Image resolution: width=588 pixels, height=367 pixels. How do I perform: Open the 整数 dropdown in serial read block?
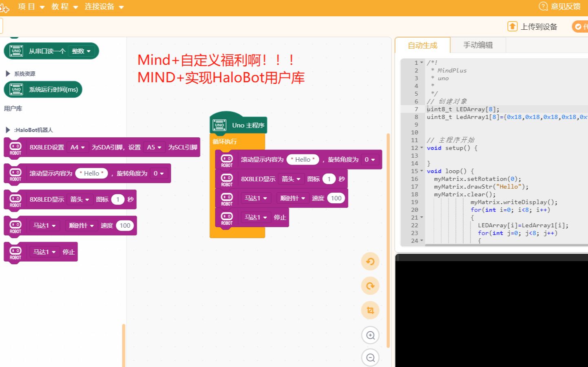tap(81, 51)
